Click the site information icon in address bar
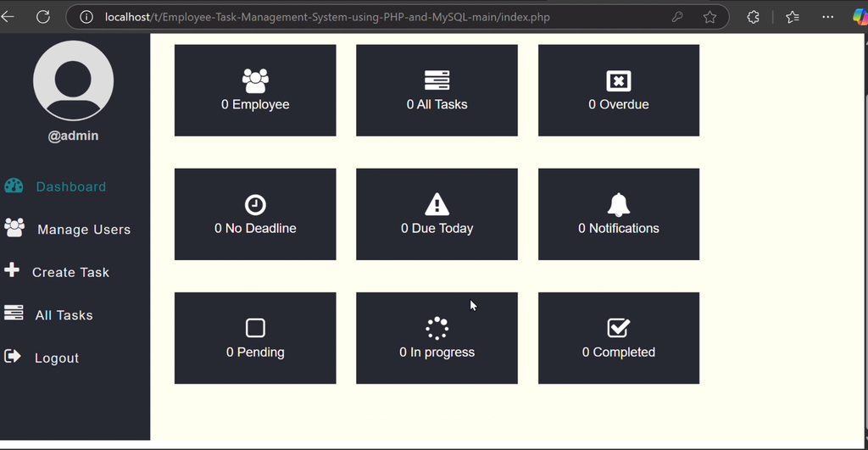868x450 pixels. coord(86,17)
